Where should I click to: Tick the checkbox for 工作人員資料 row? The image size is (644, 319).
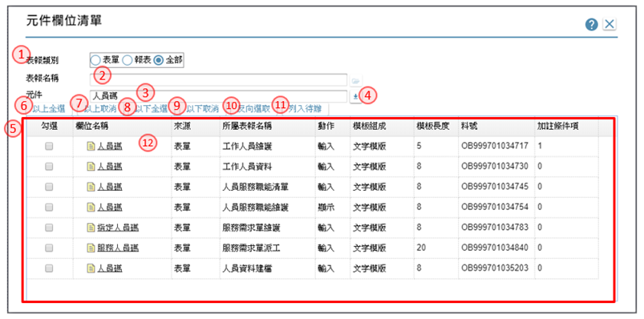tap(49, 166)
